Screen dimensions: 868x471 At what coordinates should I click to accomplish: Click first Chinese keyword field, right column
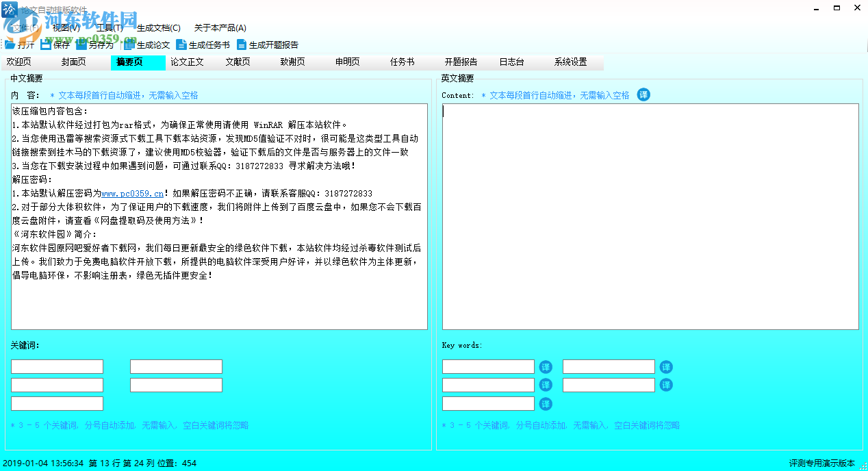pos(176,367)
